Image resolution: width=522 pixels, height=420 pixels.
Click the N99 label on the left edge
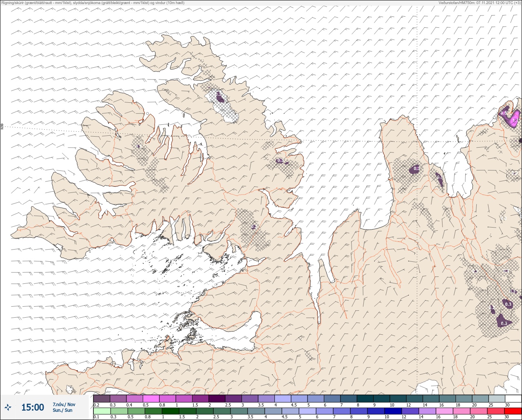pos(2,127)
